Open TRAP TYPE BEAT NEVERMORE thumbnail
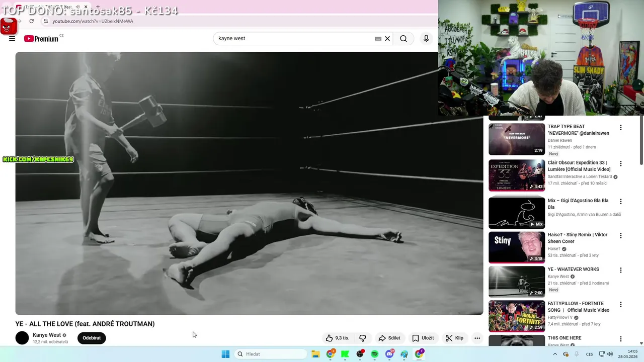644x362 pixels. pos(517,139)
